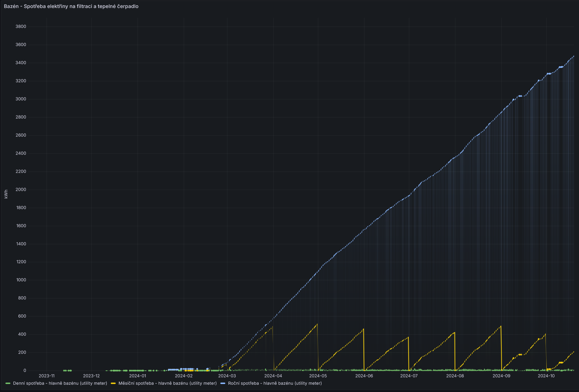Click the final highest point of blue line

click(574, 56)
